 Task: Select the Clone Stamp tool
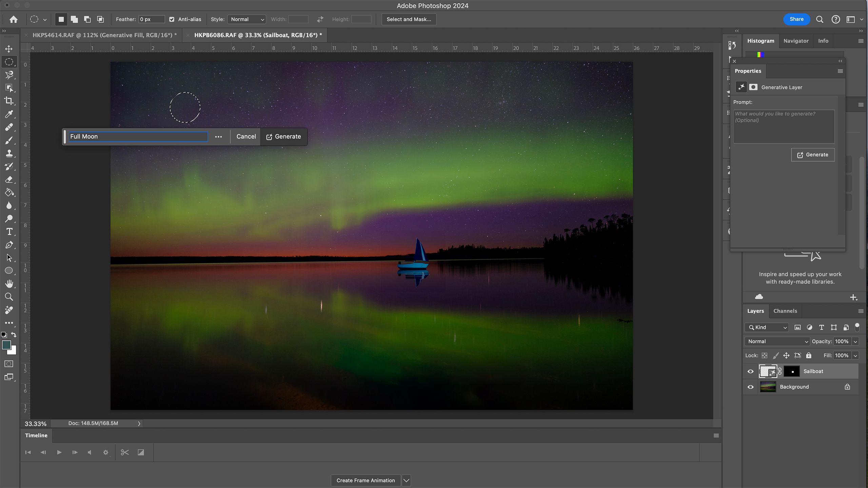pos(9,153)
